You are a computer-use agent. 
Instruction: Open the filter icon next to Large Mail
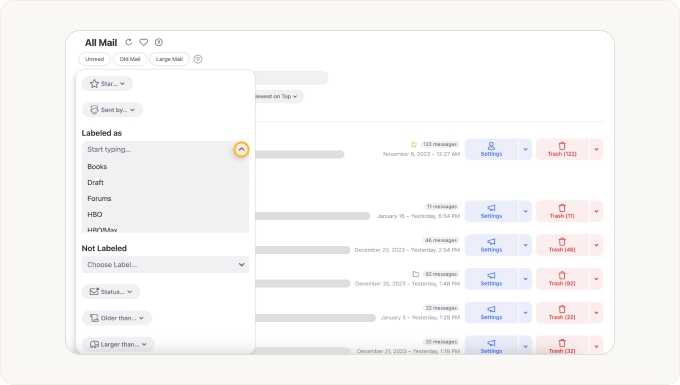pyautogui.click(x=198, y=59)
